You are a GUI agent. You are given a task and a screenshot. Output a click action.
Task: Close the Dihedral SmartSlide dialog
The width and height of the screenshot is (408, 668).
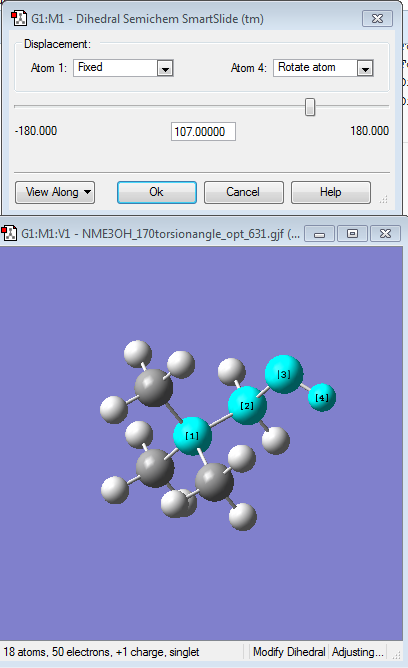pyautogui.click(x=377, y=18)
